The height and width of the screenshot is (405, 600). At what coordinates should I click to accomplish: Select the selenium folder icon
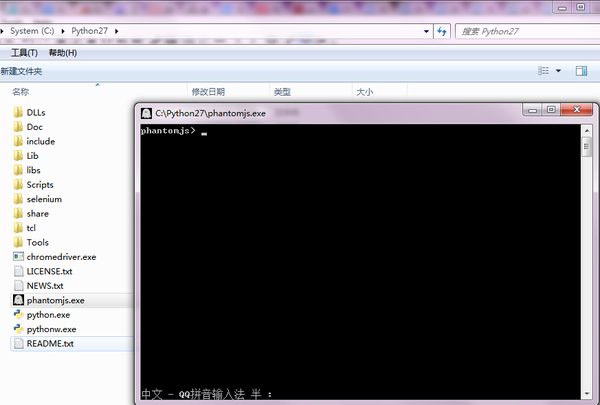[18, 199]
